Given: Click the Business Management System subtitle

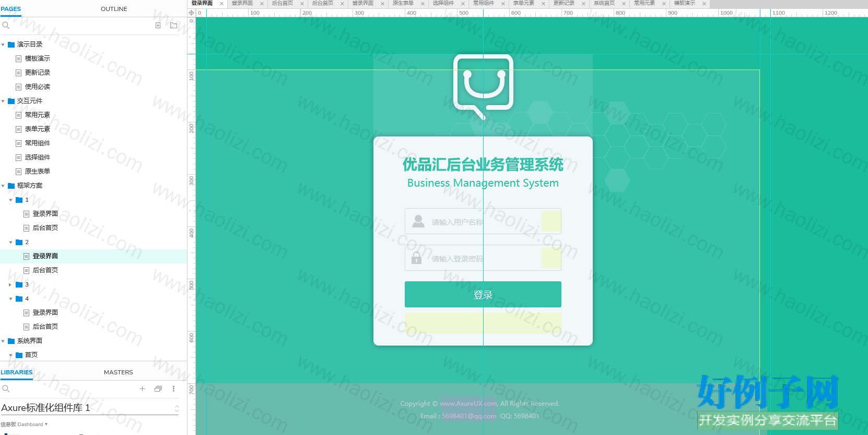Looking at the screenshot, I should (x=483, y=183).
